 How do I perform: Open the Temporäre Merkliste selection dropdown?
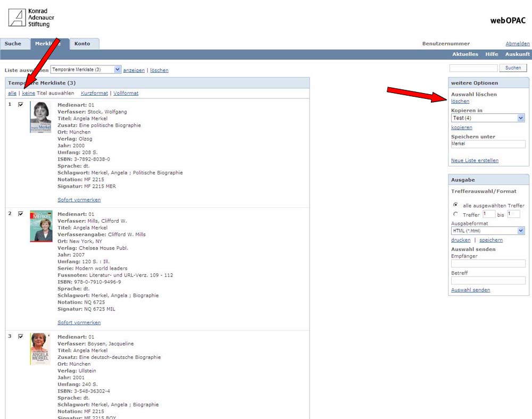(86, 70)
